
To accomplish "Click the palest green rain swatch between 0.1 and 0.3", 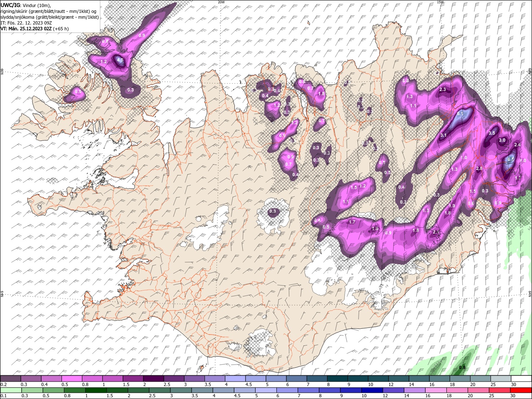I will [10, 390].
